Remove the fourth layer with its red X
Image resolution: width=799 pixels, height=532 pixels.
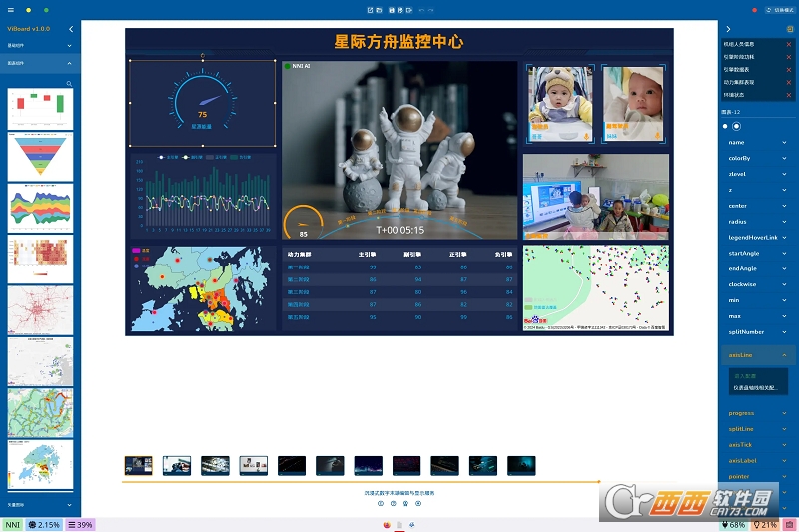789,82
